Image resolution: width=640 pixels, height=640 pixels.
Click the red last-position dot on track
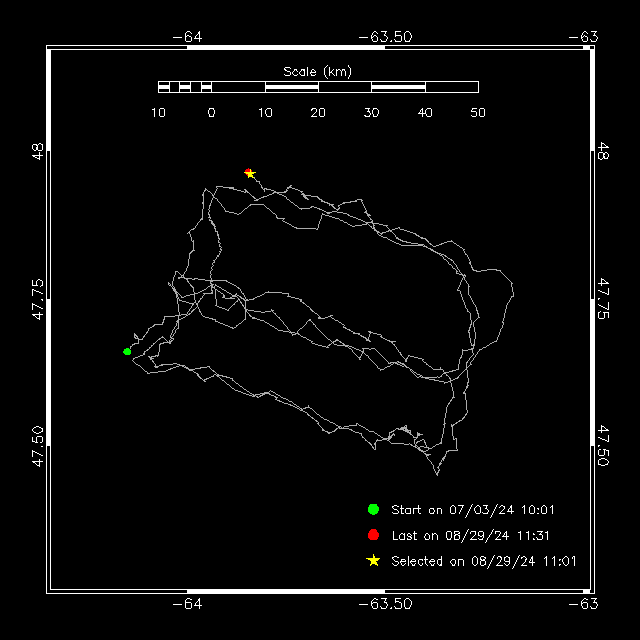[x=247, y=171]
